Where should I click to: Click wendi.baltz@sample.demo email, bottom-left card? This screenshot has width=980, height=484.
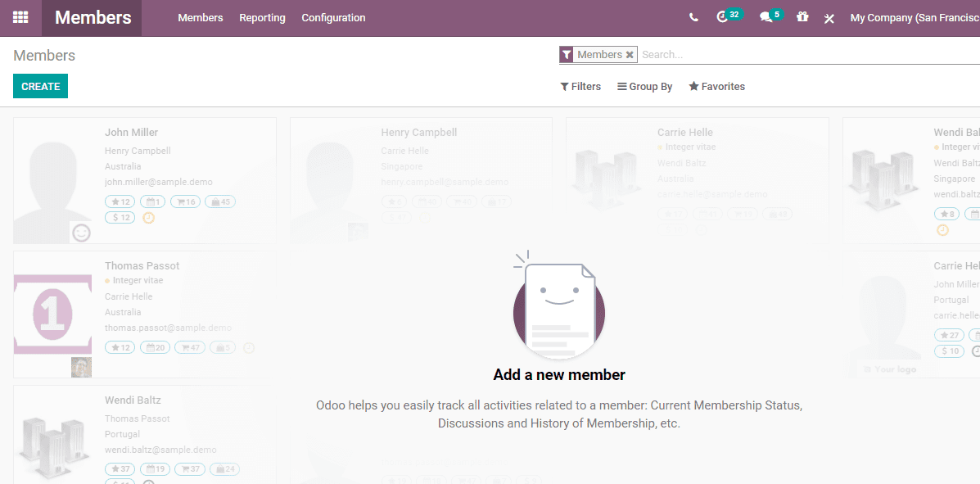[160, 450]
